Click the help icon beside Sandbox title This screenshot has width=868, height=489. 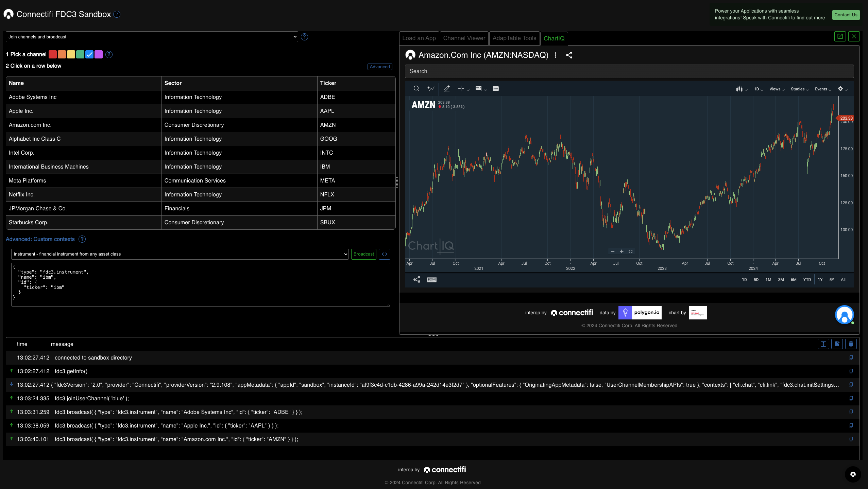[117, 14]
